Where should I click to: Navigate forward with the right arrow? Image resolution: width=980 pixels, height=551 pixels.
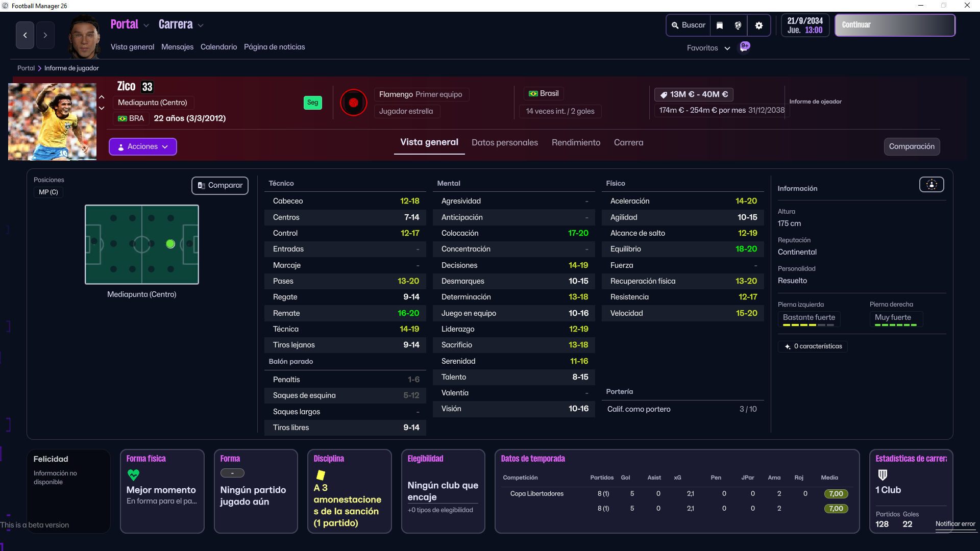click(x=45, y=35)
